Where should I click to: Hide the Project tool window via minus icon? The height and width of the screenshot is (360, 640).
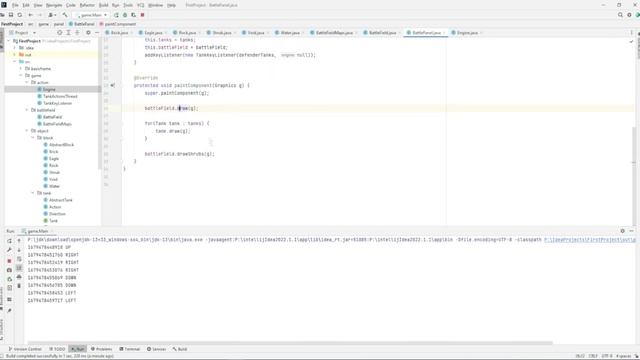(97, 33)
